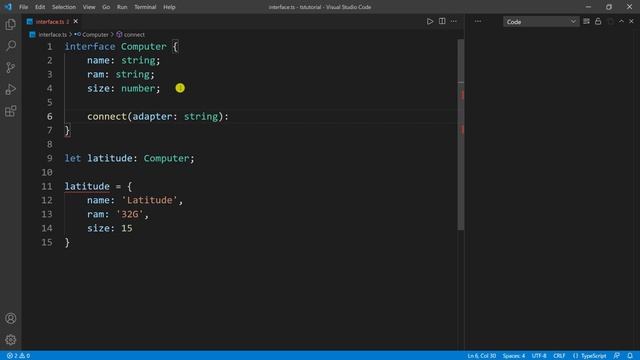The height and width of the screenshot is (360, 640).
Task: Open the Edit menu
Action: pos(40,7)
